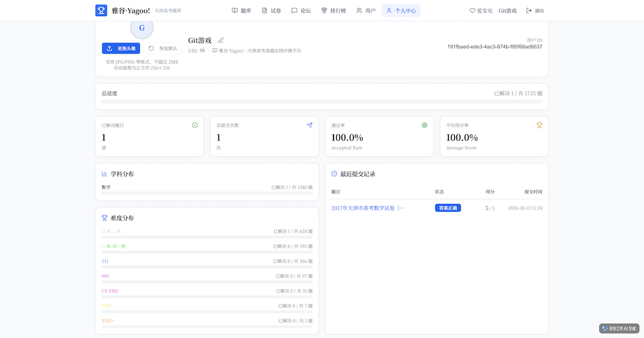Click the paper plane icon in 总提交次数 card
This screenshot has height=338, width=644.
tap(310, 126)
